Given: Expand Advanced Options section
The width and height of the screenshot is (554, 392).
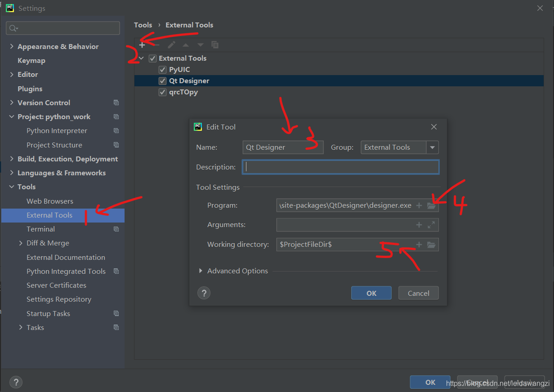Looking at the screenshot, I should click(201, 271).
